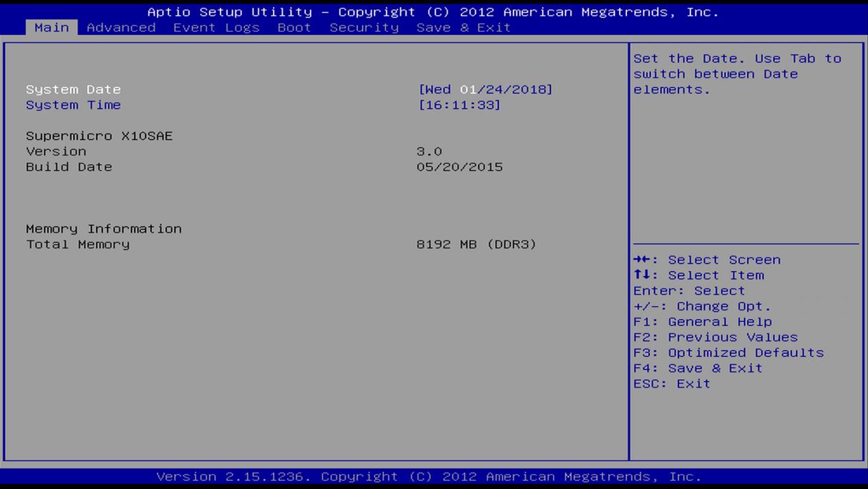Screen dimensions: 868x489
Task: Click the version value 3.0
Action: [429, 151]
